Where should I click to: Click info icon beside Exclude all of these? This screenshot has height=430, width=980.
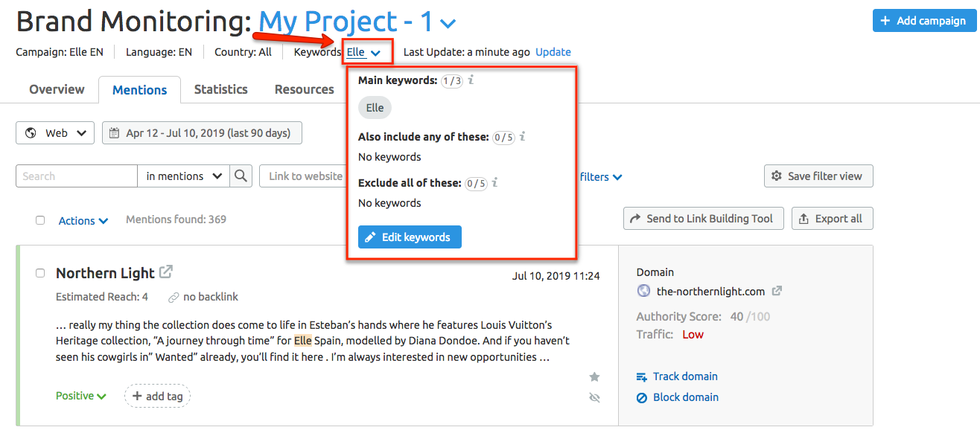tap(495, 182)
